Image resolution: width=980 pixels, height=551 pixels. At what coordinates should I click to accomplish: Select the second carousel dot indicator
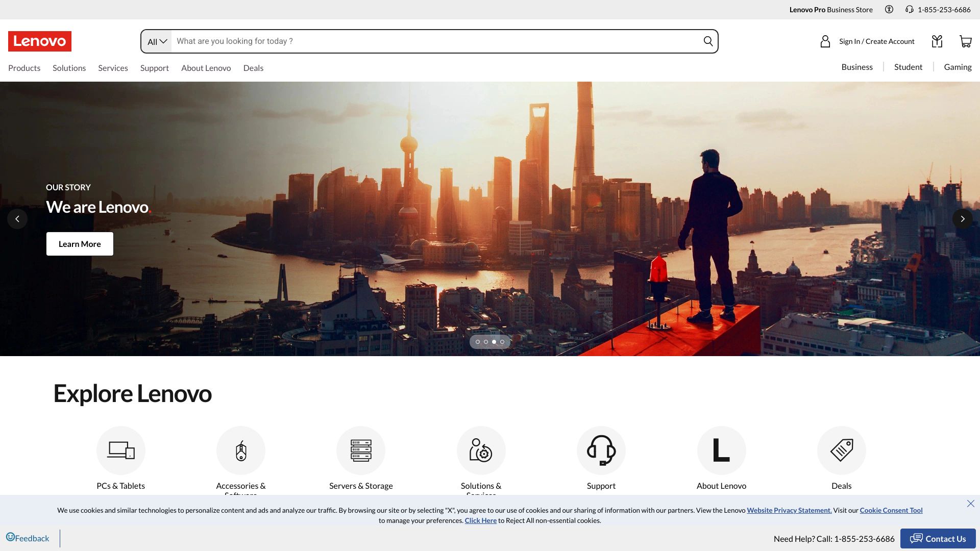486,342
